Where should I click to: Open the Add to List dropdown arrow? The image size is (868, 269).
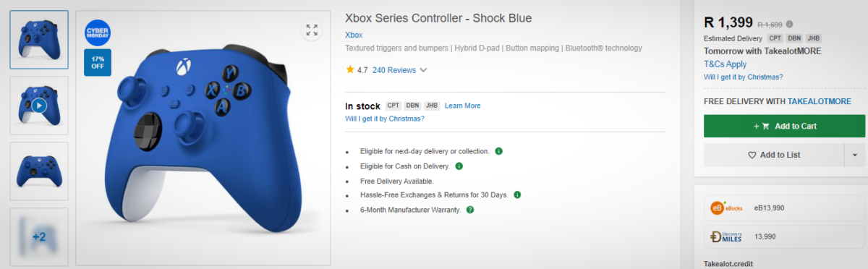(854, 155)
